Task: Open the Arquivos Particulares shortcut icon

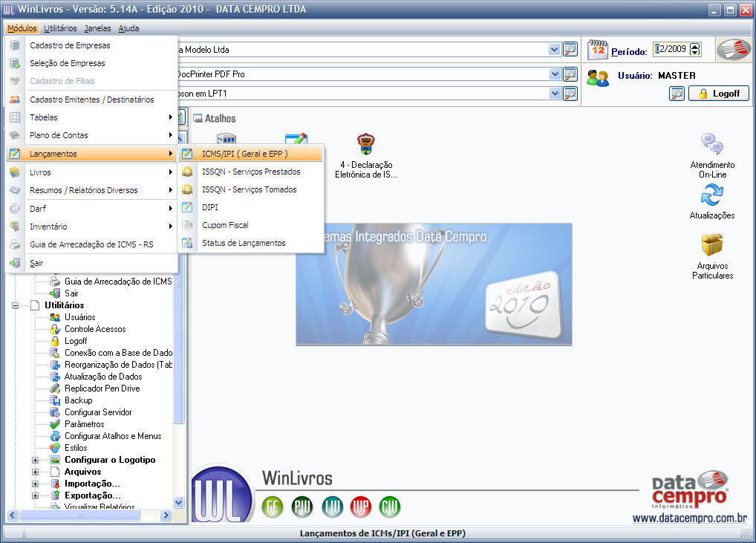Action: (x=712, y=245)
